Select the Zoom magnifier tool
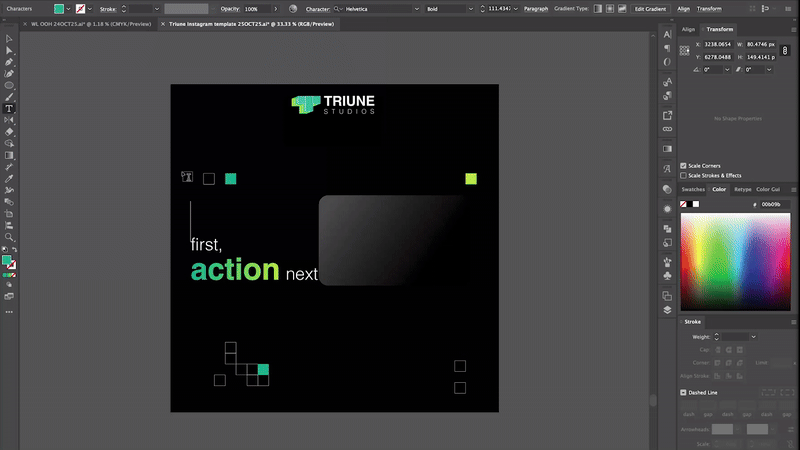This screenshot has width=800, height=450. [9, 237]
